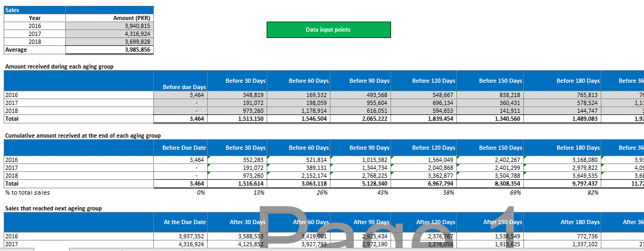Select cumulative cell 352,283
This screenshot has width=644, height=251.
[x=237, y=159]
